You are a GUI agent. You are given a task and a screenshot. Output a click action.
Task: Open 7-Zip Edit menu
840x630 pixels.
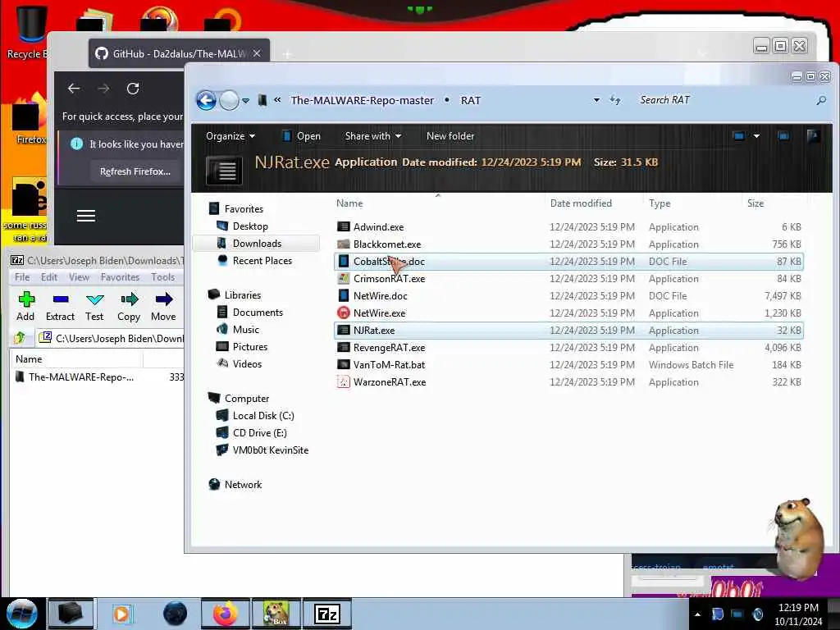[x=48, y=277]
